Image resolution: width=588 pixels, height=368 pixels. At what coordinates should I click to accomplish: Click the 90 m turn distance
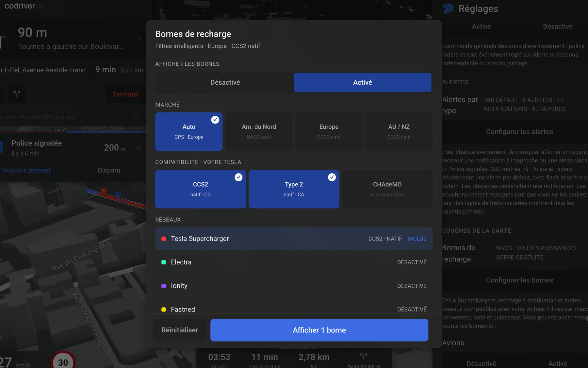point(32,33)
